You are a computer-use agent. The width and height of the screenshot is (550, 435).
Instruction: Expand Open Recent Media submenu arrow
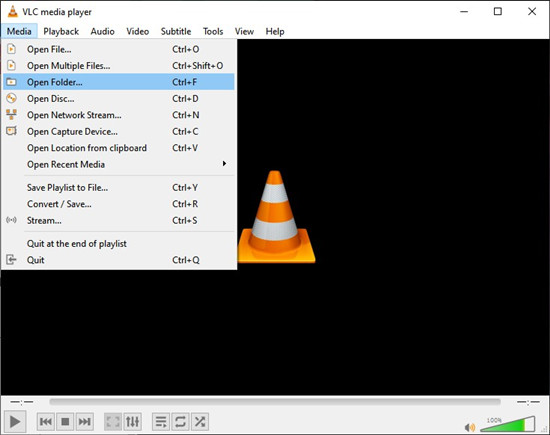click(x=224, y=164)
